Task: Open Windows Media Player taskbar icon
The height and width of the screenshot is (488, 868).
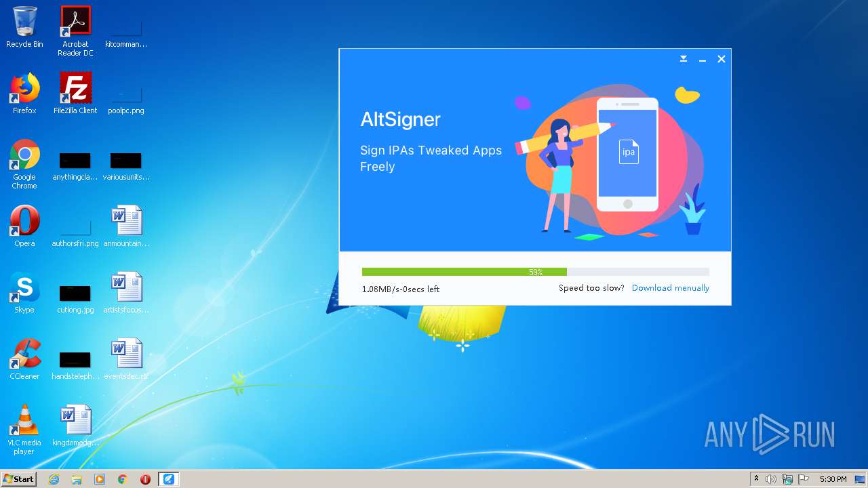Action: [100, 479]
